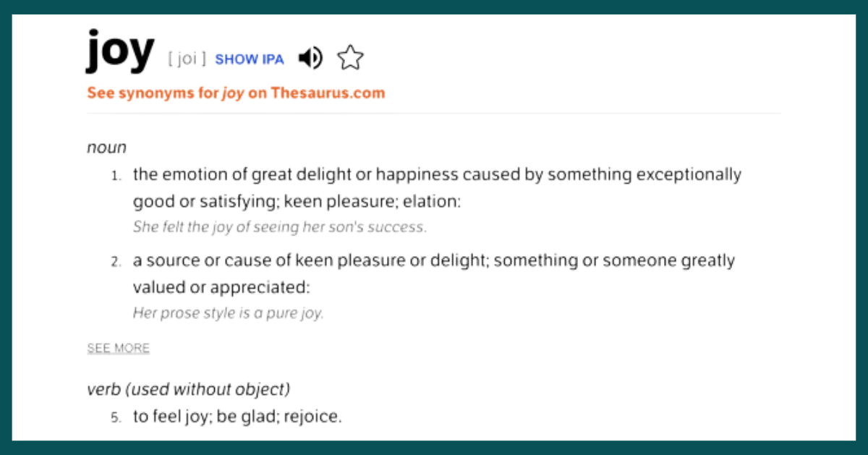Click definition number 1 marker

point(116,176)
